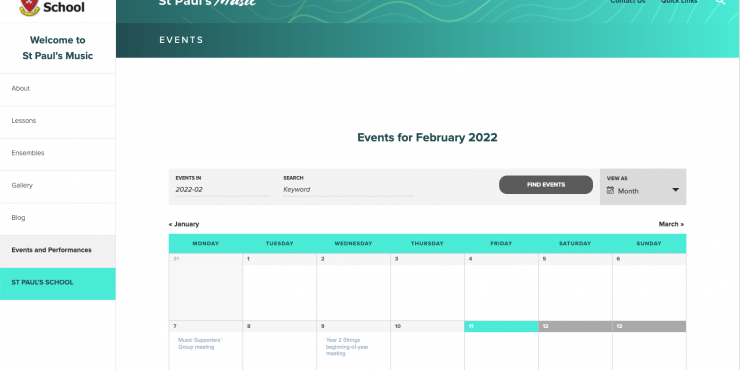Click the day 6 calendar cell
Screen dimensions: 740x370
[649, 287]
